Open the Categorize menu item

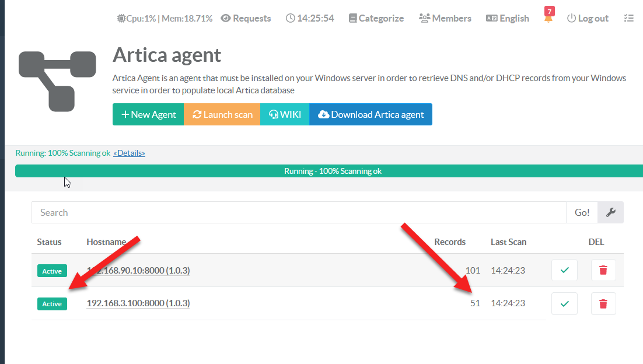(x=376, y=18)
